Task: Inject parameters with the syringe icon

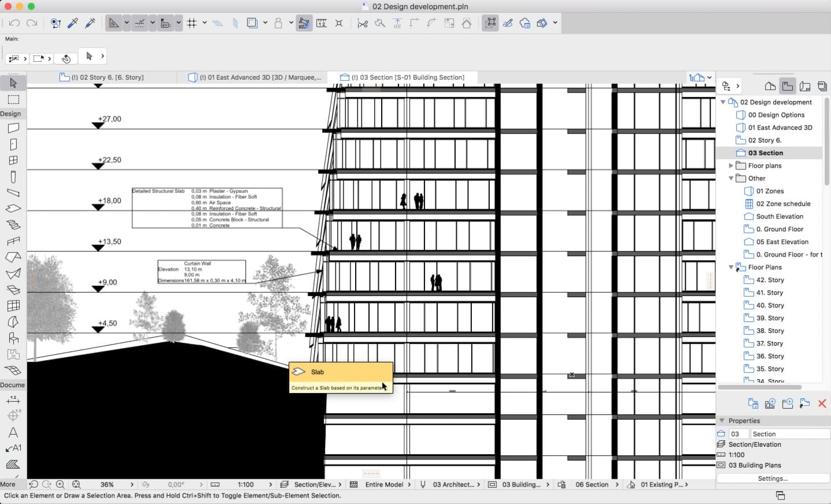Action: [90, 23]
